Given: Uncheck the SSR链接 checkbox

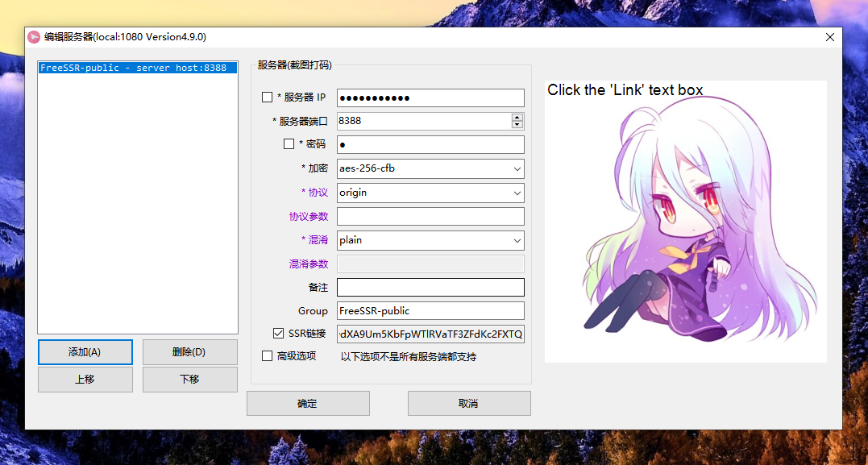Looking at the screenshot, I should [278, 334].
